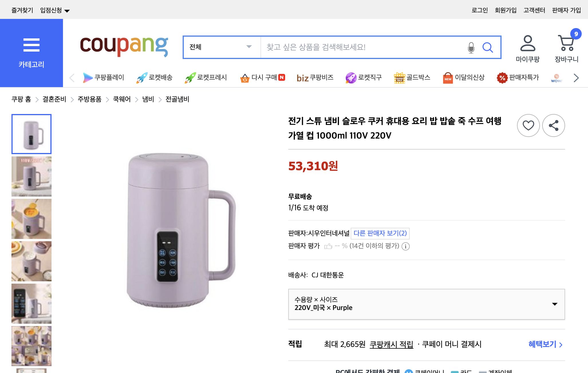This screenshot has height=373, width=588.
Task: Click the voice search microphone icon
Action: pos(470,48)
